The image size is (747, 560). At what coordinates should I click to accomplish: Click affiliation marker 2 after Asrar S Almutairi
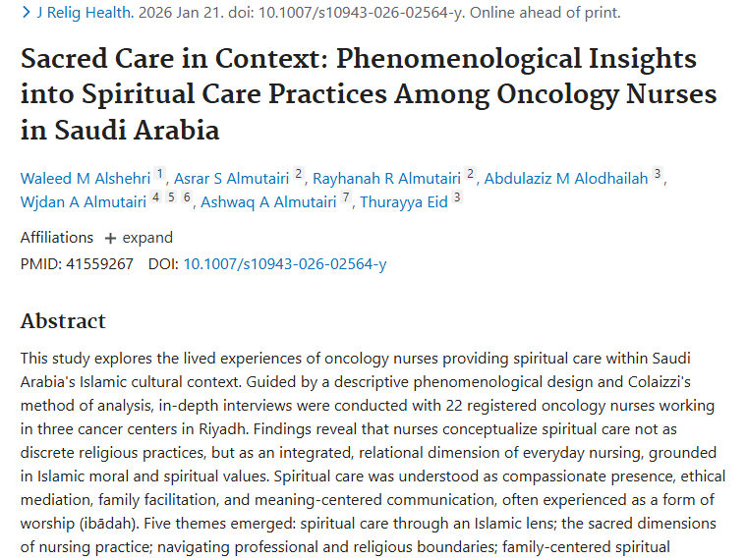[299, 176]
